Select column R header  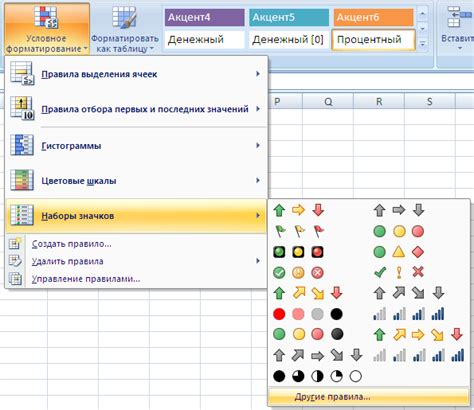(x=379, y=101)
